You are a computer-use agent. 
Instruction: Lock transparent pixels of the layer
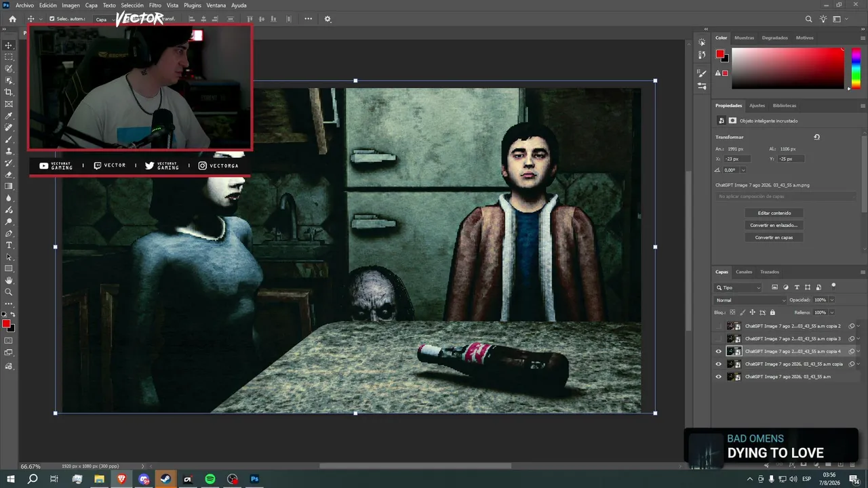(x=732, y=312)
